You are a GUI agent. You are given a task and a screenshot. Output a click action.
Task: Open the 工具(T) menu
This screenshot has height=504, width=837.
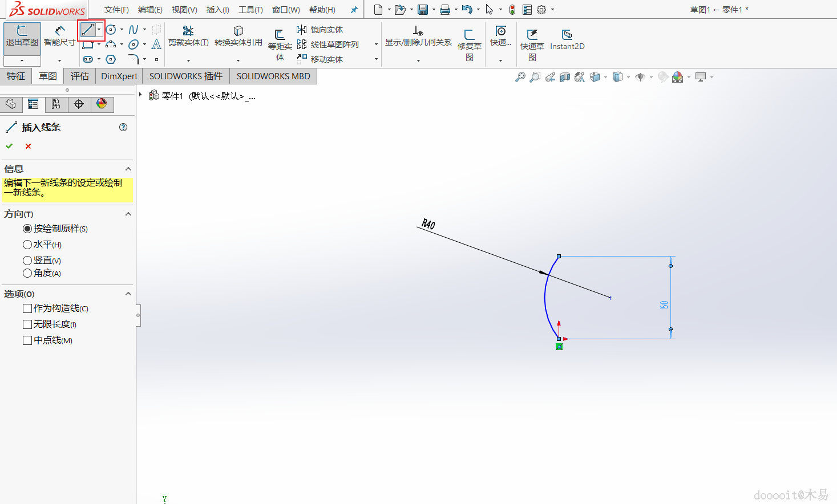point(250,10)
